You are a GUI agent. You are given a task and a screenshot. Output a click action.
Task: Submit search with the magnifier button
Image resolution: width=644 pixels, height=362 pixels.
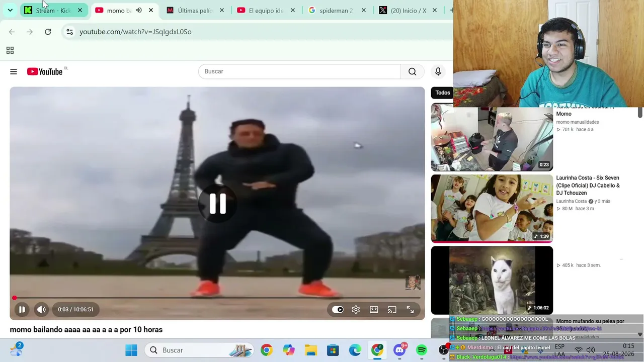tap(412, 71)
